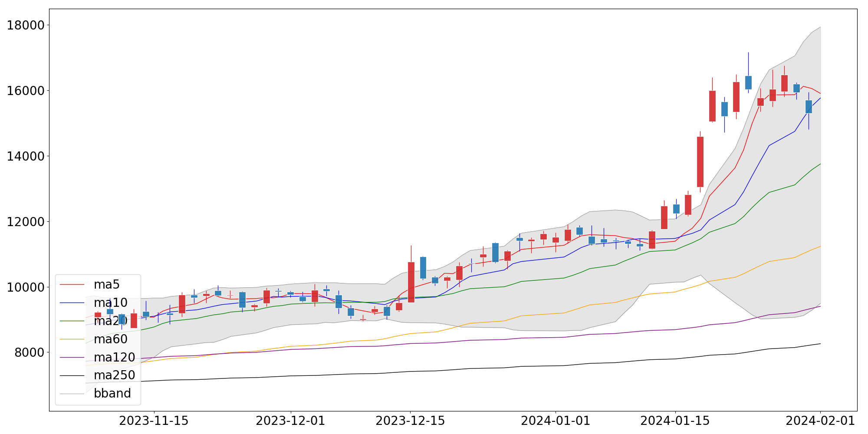Click the bband legend label
The width and height of the screenshot is (868, 434).
112,393
